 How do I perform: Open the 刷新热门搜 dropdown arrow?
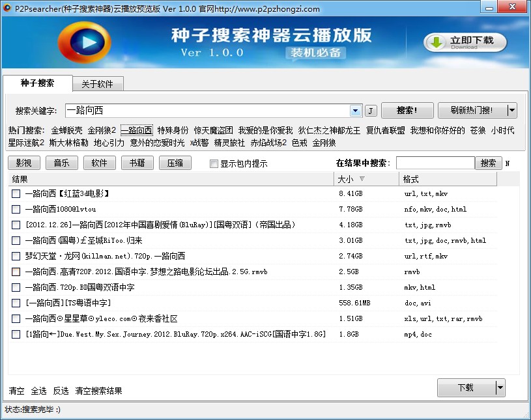pyautogui.click(x=511, y=110)
